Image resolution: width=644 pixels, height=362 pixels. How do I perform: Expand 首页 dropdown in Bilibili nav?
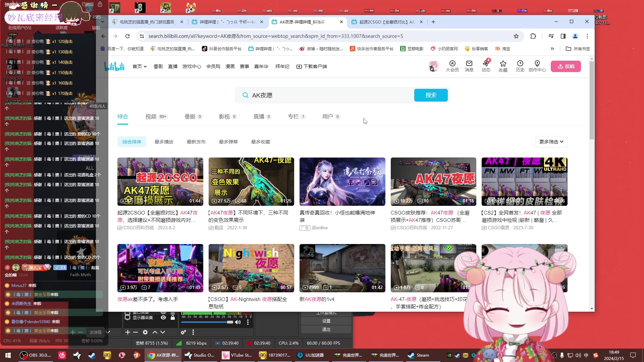pos(140,66)
